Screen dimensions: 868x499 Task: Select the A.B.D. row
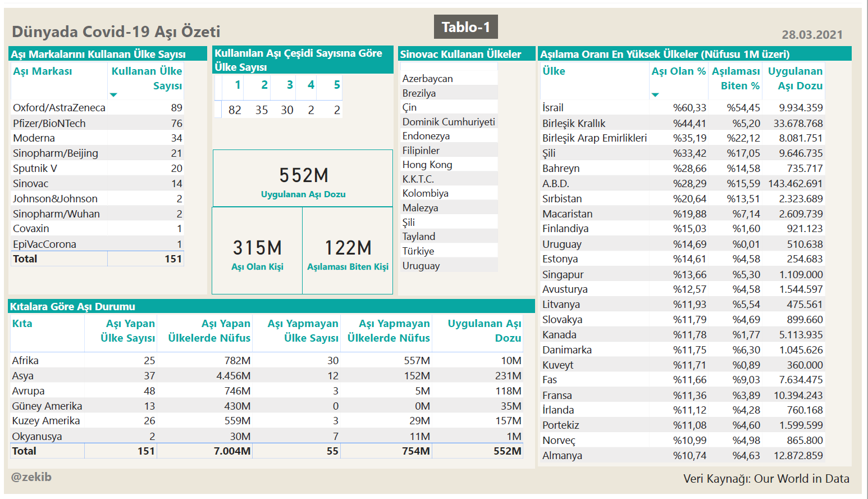(x=683, y=184)
